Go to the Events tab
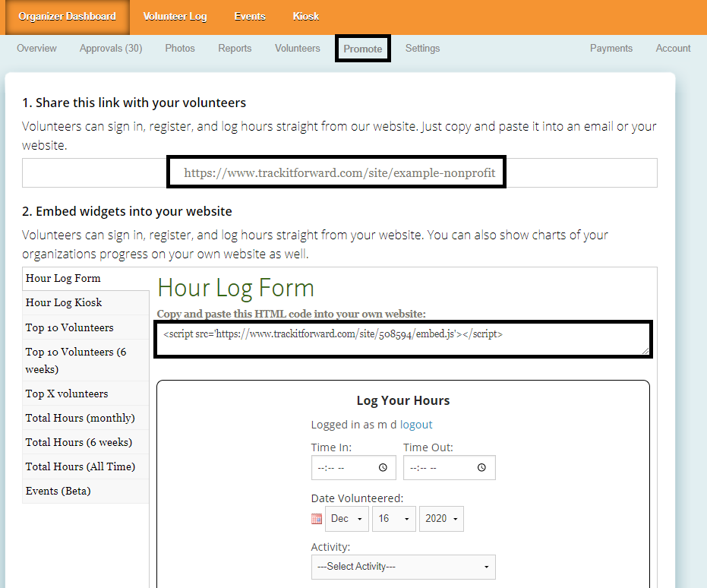 tap(250, 17)
